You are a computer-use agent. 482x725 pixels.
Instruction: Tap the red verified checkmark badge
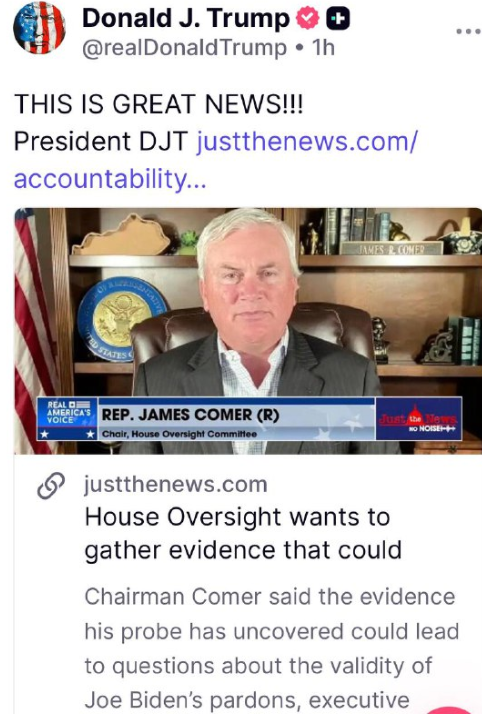[308, 18]
